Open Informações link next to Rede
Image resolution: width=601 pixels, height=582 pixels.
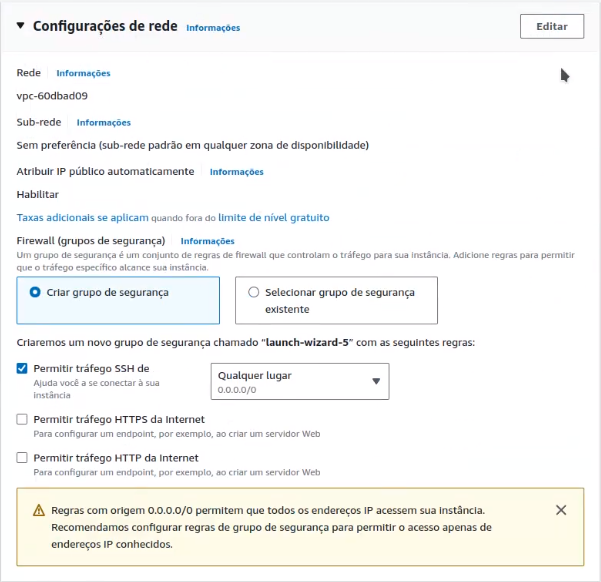pos(83,73)
